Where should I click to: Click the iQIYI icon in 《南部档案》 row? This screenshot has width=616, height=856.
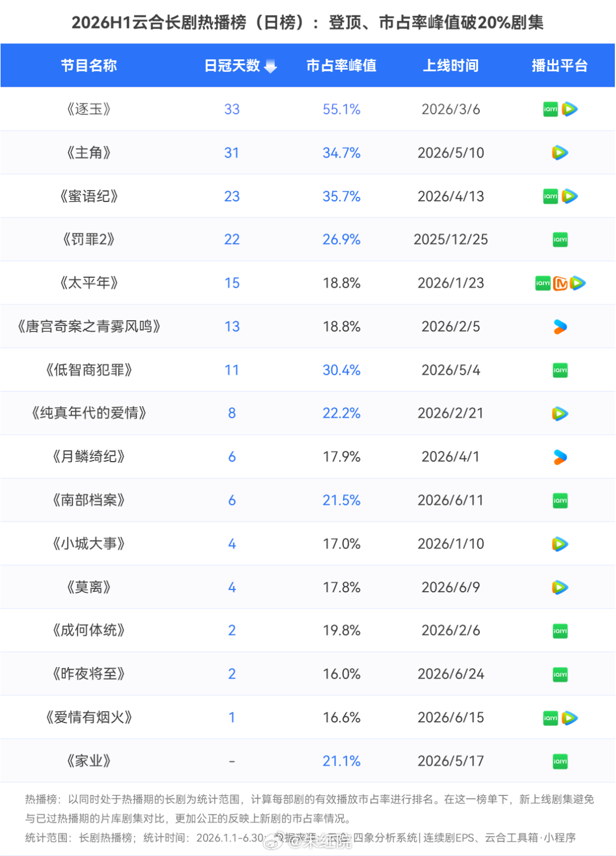tap(560, 500)
